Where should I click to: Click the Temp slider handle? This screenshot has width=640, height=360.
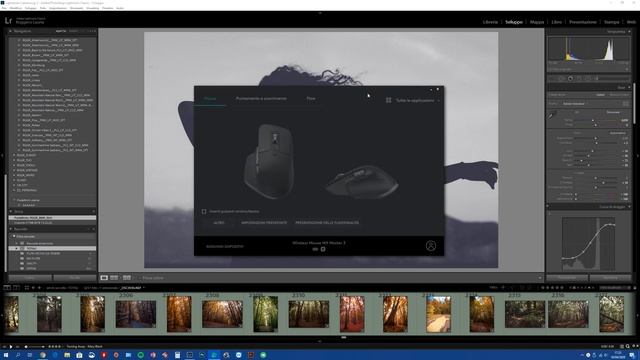pos(593,120)
